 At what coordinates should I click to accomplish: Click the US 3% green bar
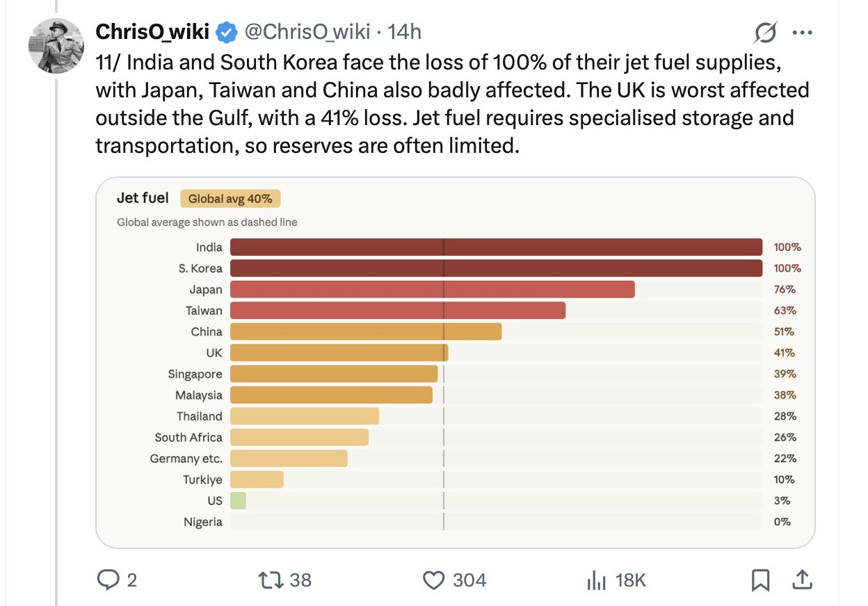click(238, 500)
